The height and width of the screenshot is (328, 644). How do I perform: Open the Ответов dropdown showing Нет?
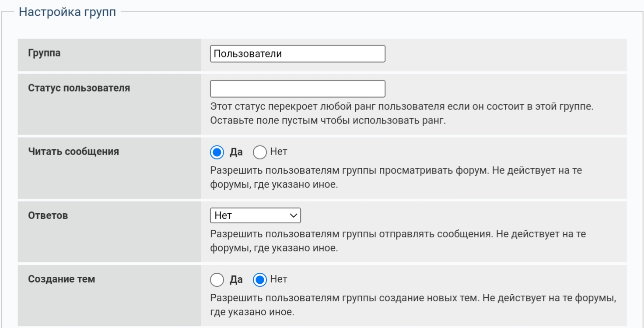(255, 215)
